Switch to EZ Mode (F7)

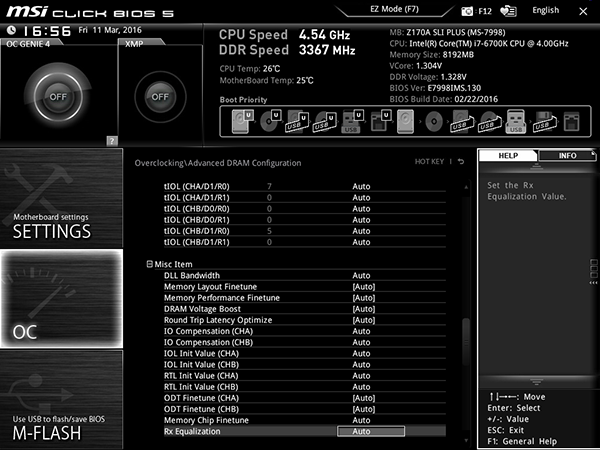[x=394, y=9]
